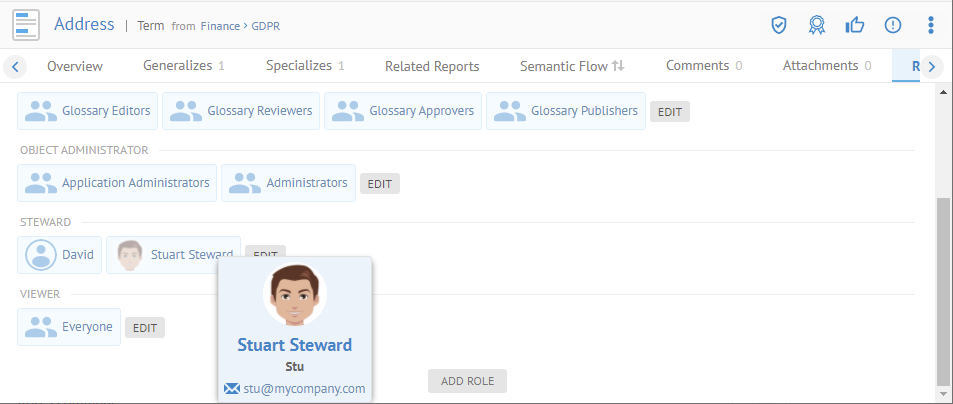Click the thumbs-up like icon
Image resolution: width=953 pixels, height=404 pixels.
tap(855, 25)
